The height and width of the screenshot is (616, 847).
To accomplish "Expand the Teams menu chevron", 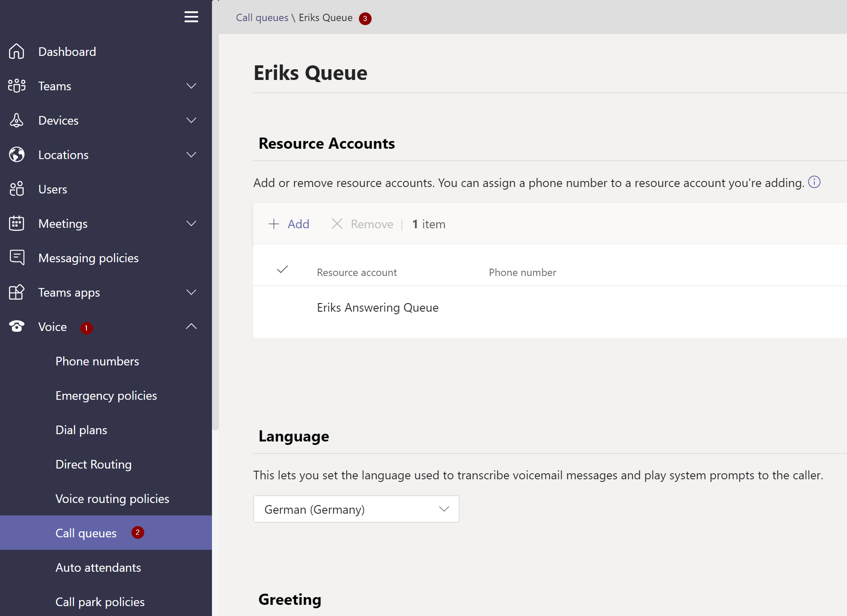I will 191,86.
